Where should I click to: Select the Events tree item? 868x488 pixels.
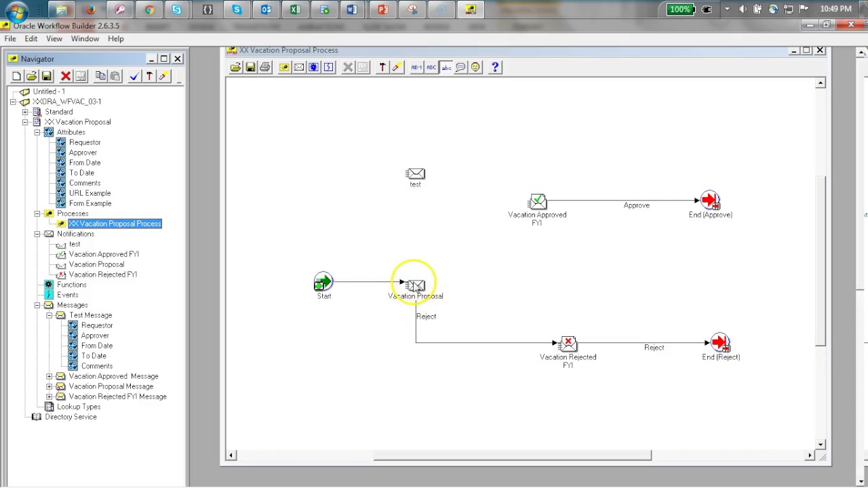tap(68, 295)
